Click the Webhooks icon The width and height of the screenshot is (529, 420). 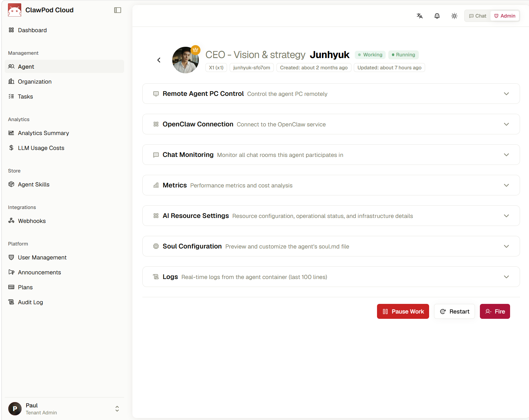(x=11, y=221)
